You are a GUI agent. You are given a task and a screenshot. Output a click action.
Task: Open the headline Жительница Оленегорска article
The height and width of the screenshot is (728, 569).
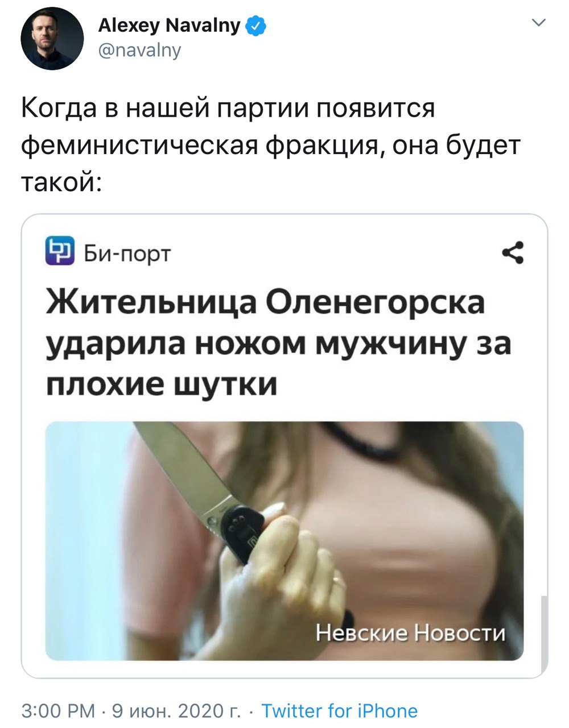click(279, 344)
